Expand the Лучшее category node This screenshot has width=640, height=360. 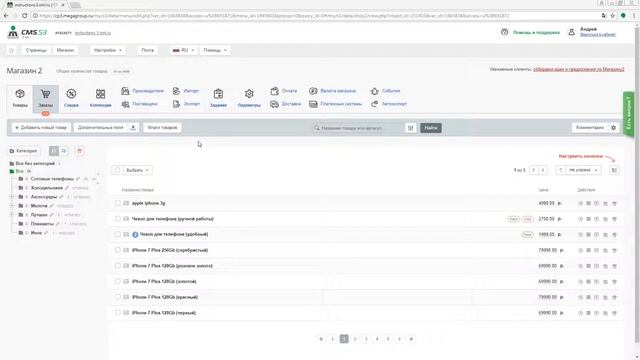pos(12,215)
